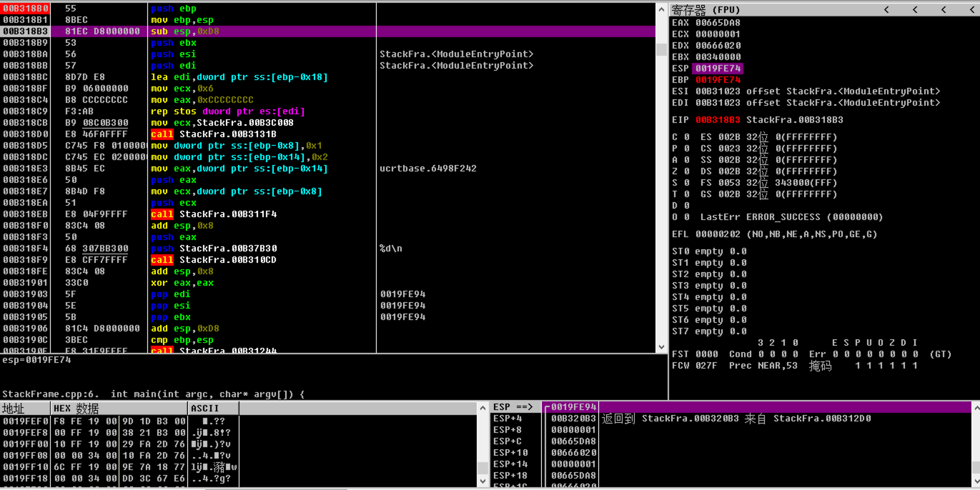Click the ASCII column header in dump
This screenshot has height=490, width=980.
(213, 408)
